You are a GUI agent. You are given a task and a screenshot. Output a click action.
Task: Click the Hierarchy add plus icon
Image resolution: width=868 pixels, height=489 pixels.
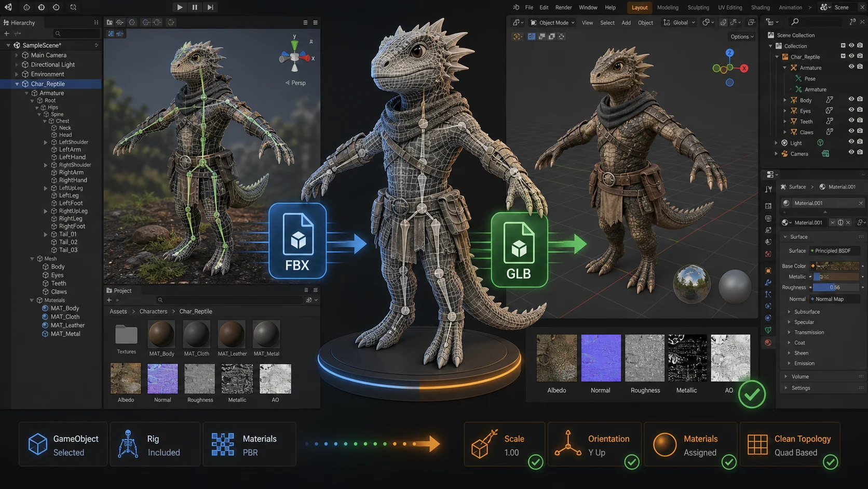tap(7, 34)
